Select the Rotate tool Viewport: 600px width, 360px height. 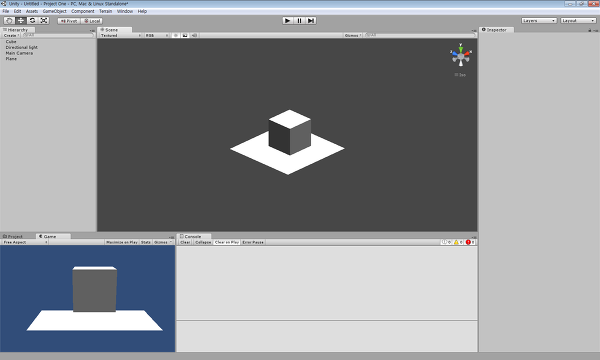tap(32, 21)
